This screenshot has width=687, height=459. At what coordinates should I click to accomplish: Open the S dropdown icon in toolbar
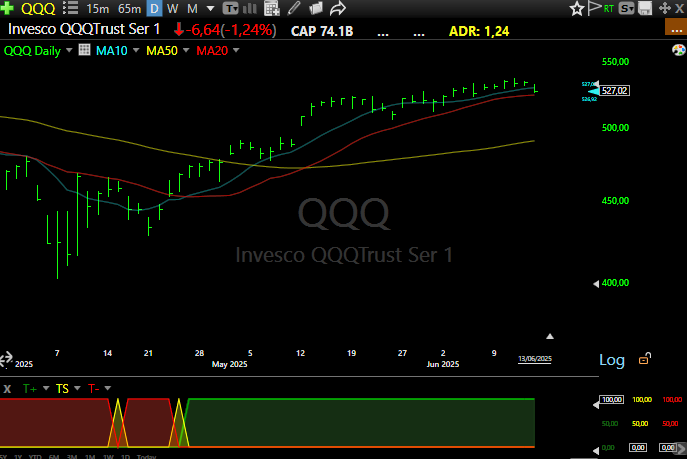point(627,8)
